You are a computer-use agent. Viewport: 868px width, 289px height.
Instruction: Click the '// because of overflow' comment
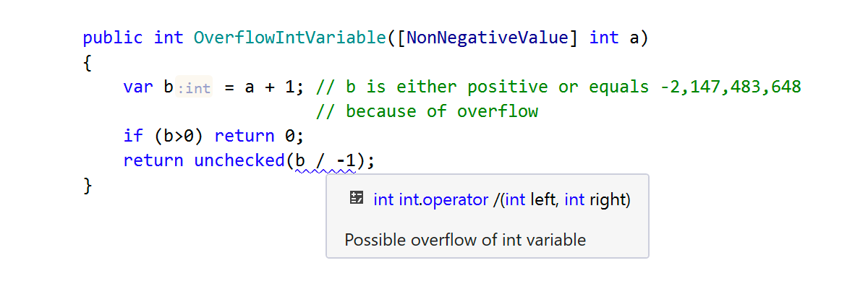pyautogui.click(x=427, y=111)
